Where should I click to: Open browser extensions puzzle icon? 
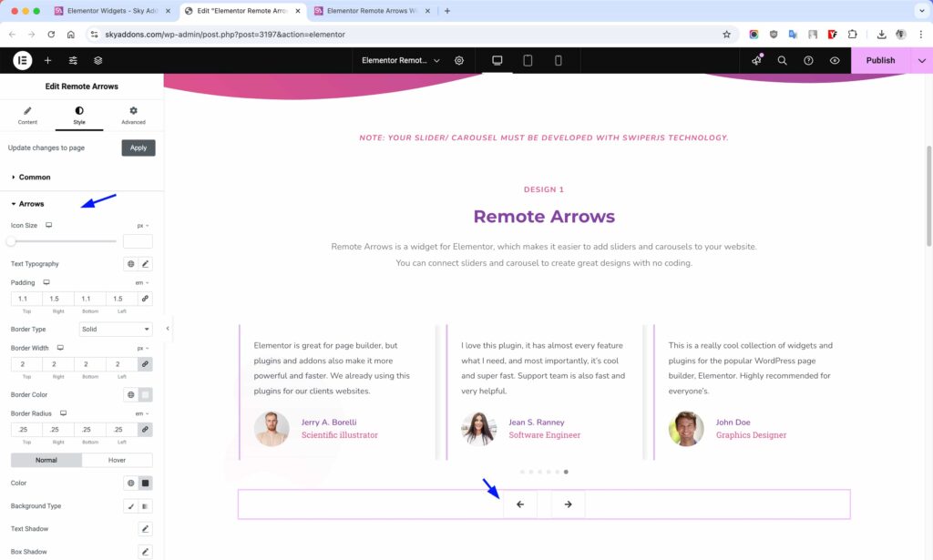(x=852, y=35)
